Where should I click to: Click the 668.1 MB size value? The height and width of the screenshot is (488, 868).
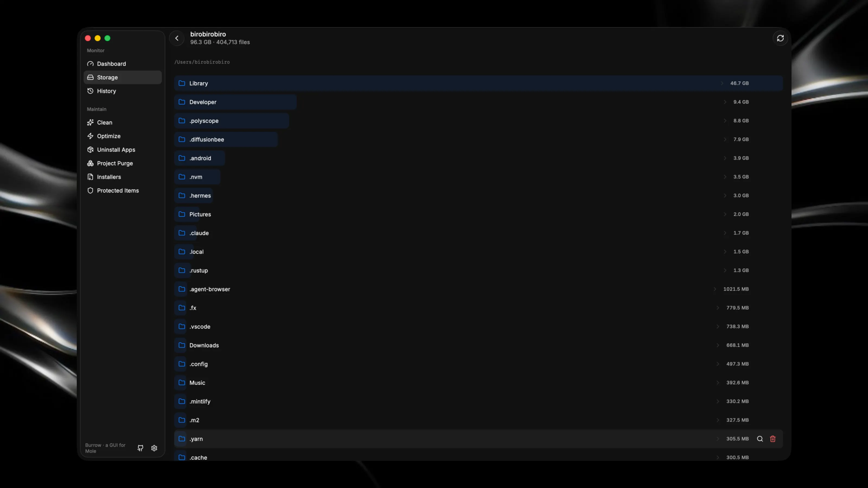tap(738, 345)
